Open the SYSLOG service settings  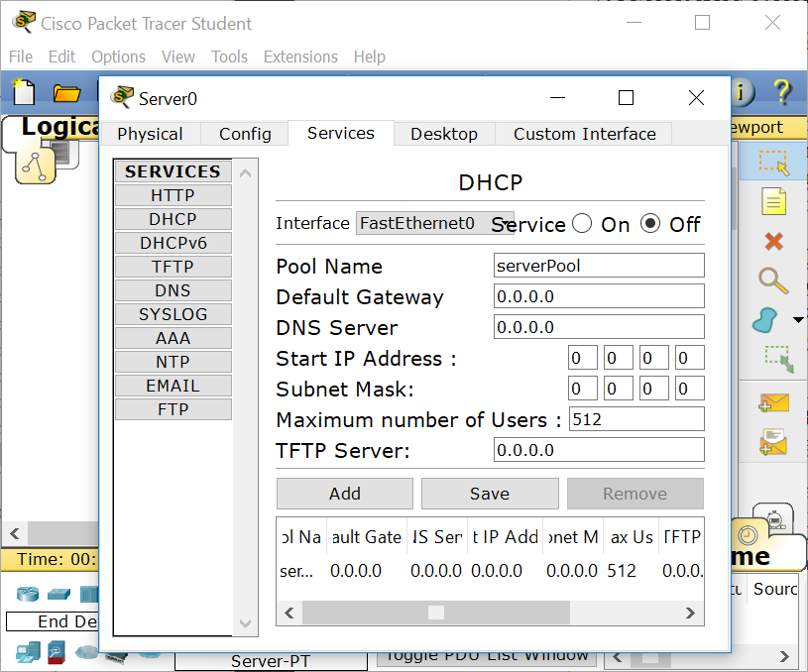[173, 314]
